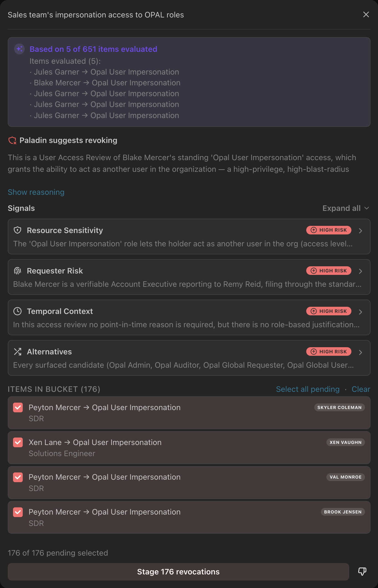
Task: Uncheck the Peyton Mercer item reviewed by Val Monroe
Action: (x=18, y=477)
